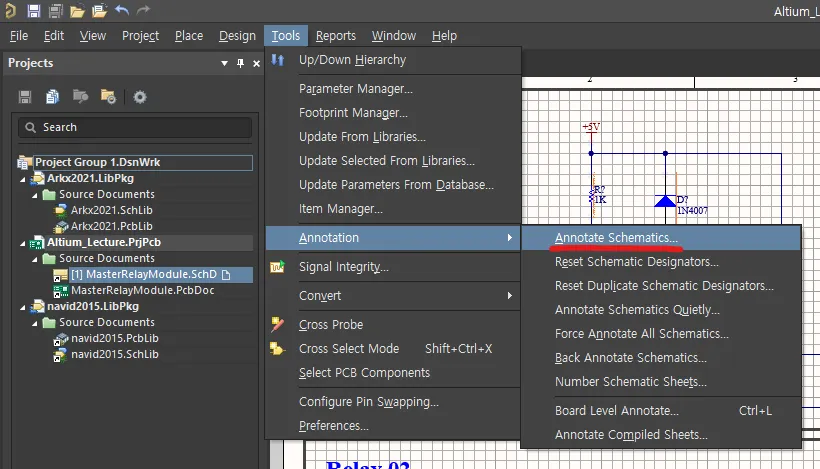Screen dimensions: 820x469
Task: Click the Open Project icon in title bar
Action: [x=99, y=10]
